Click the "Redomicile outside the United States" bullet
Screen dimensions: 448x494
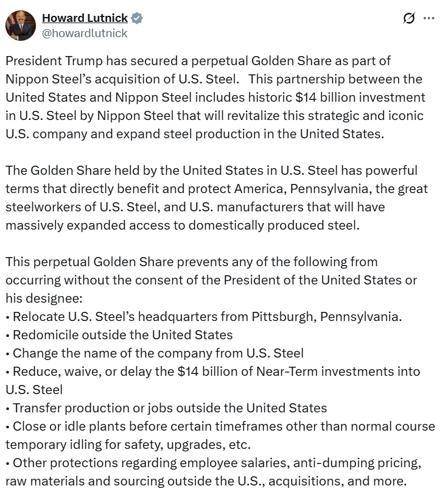tap(122, 335)
